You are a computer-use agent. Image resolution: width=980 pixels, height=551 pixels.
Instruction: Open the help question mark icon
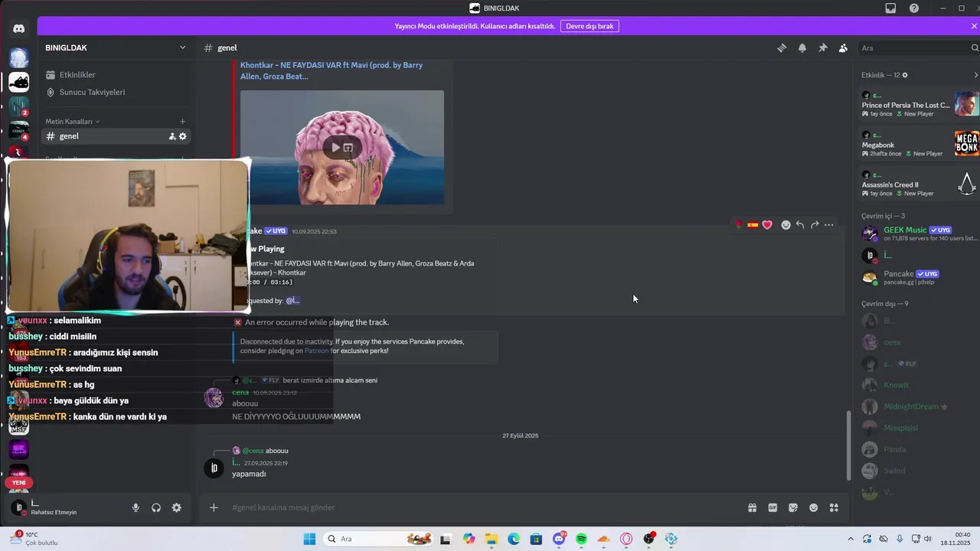pos(914,8)
